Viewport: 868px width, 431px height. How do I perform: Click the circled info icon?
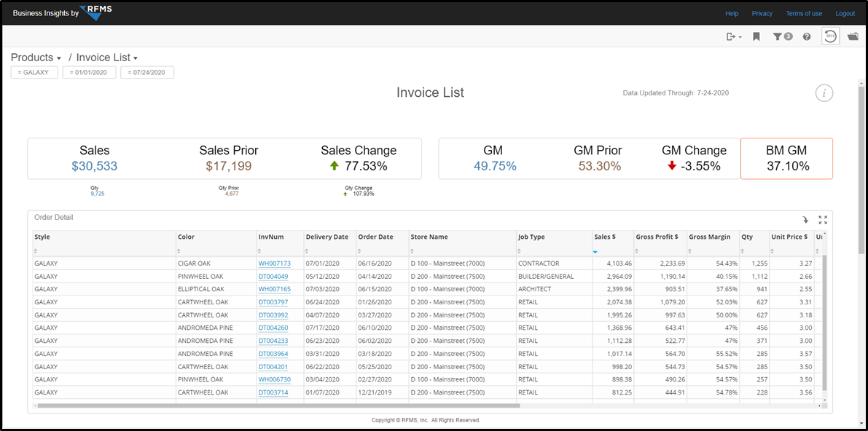(x=824, y=93)
